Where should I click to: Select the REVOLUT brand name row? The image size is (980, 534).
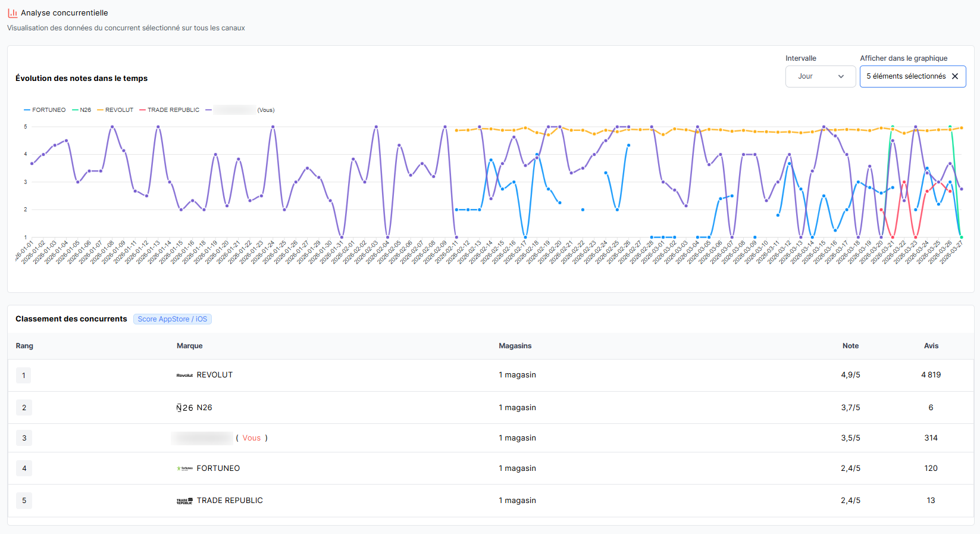(x=214, y=375)
